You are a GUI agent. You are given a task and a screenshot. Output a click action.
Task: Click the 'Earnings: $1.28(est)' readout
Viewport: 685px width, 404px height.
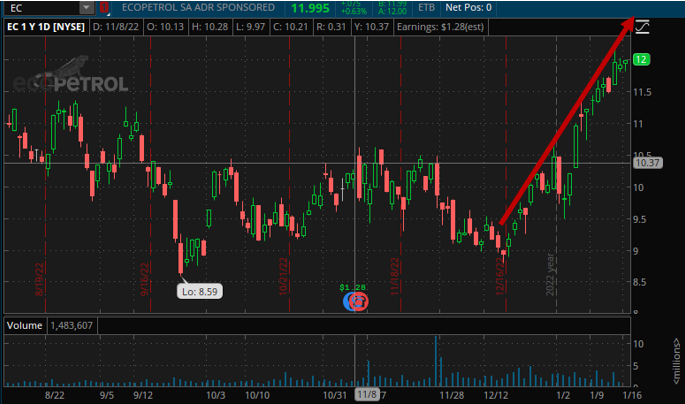click(x=440, y=27)
